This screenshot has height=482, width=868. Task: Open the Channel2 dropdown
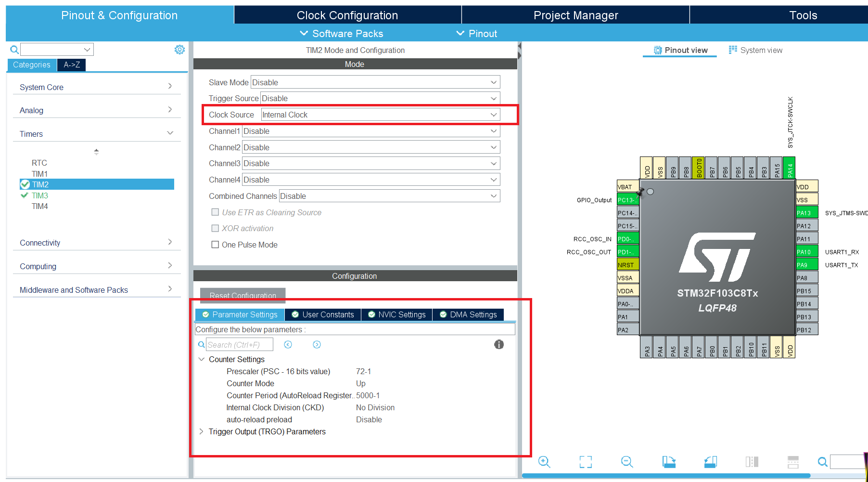click(371, 147)
